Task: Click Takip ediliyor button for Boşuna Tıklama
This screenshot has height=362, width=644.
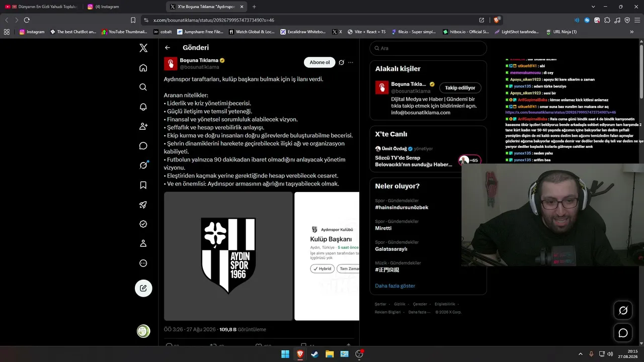Action: 460,87
